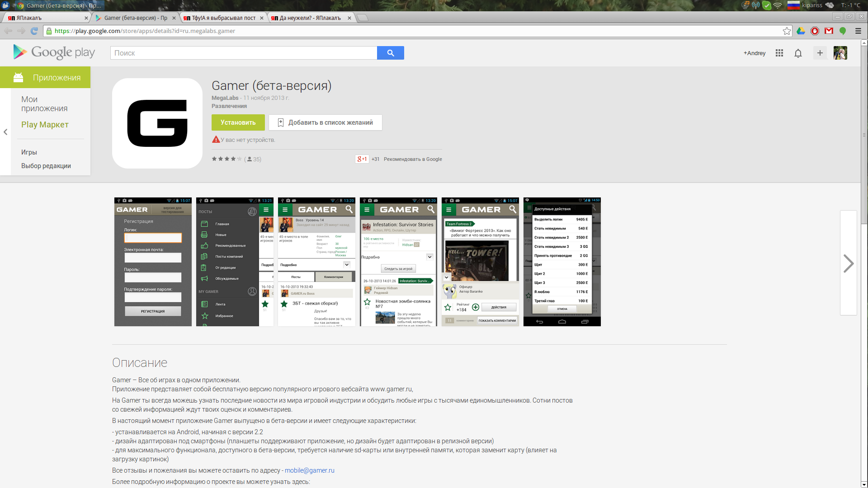Bookmark the page with the star icon

point(787,31)
